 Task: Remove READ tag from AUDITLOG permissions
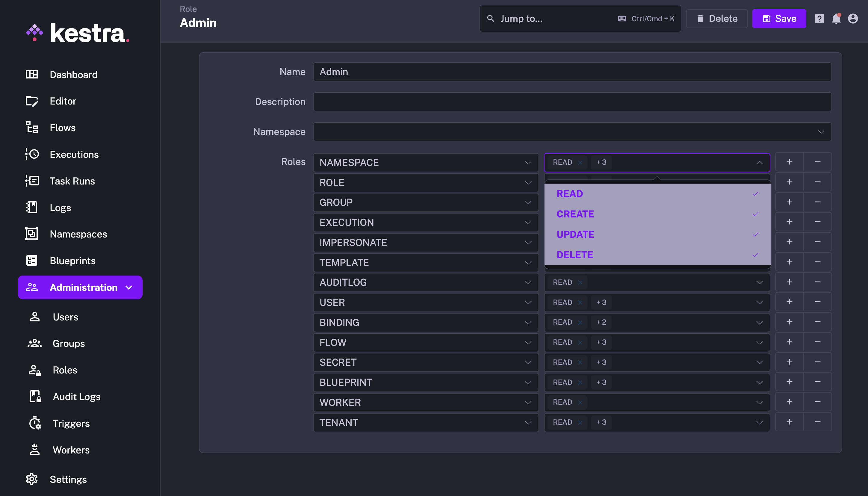pos(580,282)
